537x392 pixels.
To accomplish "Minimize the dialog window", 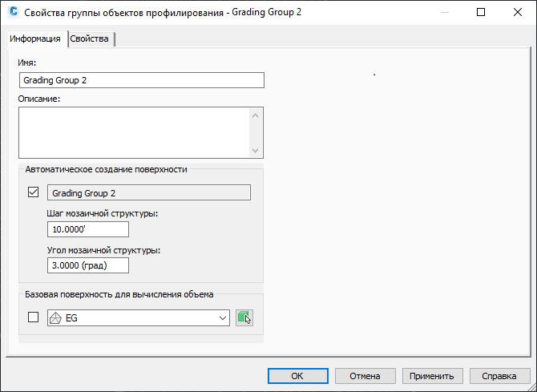I will 445,12.
